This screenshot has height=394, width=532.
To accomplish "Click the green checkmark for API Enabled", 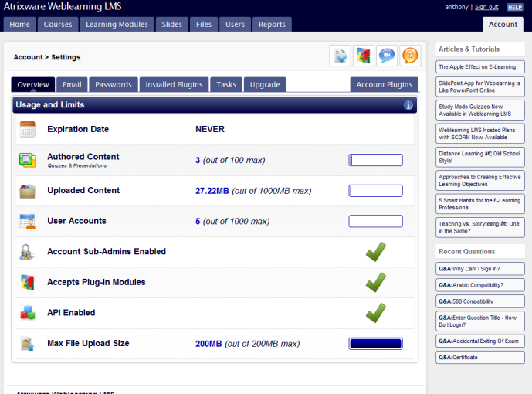I will point(376,313).
